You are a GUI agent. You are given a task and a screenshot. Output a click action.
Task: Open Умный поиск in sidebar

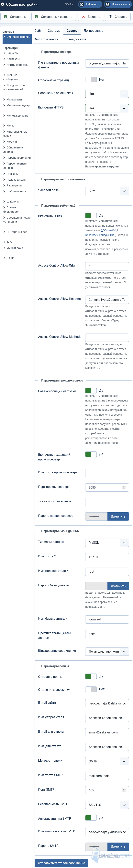[16, 248]
